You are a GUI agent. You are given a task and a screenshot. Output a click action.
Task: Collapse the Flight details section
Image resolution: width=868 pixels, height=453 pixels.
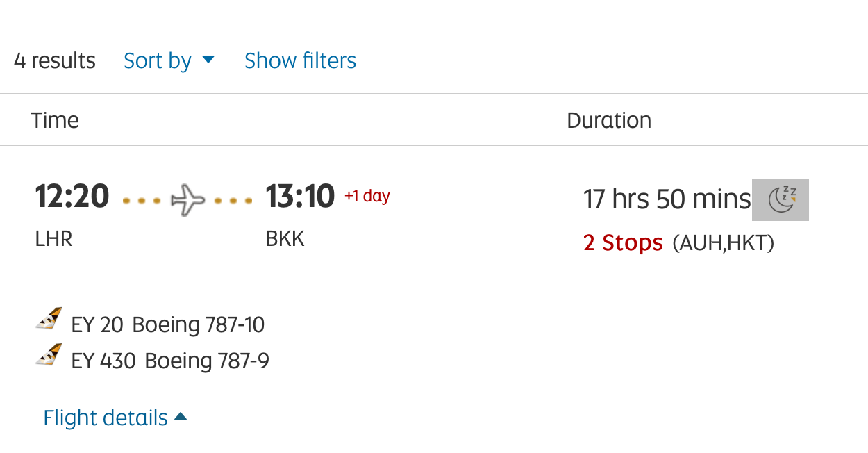115,418
